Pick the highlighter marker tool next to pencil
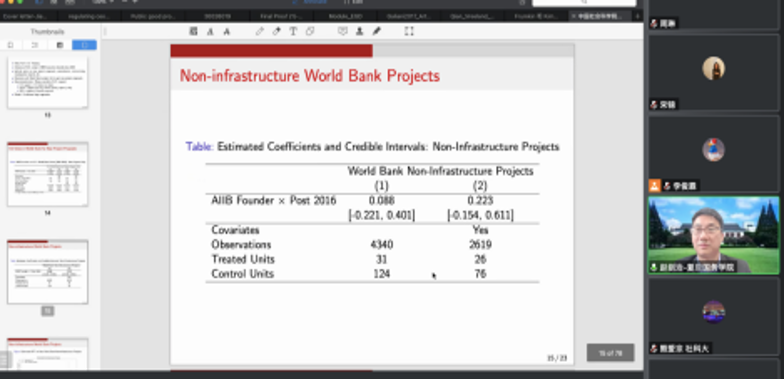 pyautogui.click(x=276, y=32)
